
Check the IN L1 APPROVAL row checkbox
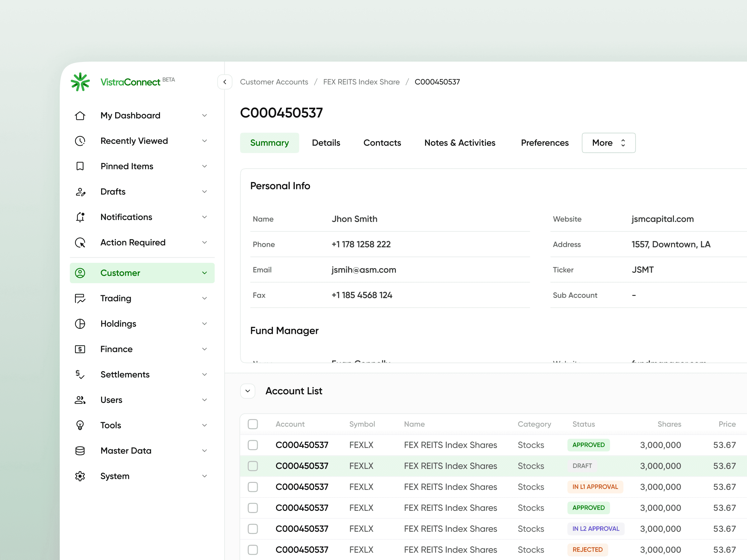pyautogui.click(x=253, y=487)
